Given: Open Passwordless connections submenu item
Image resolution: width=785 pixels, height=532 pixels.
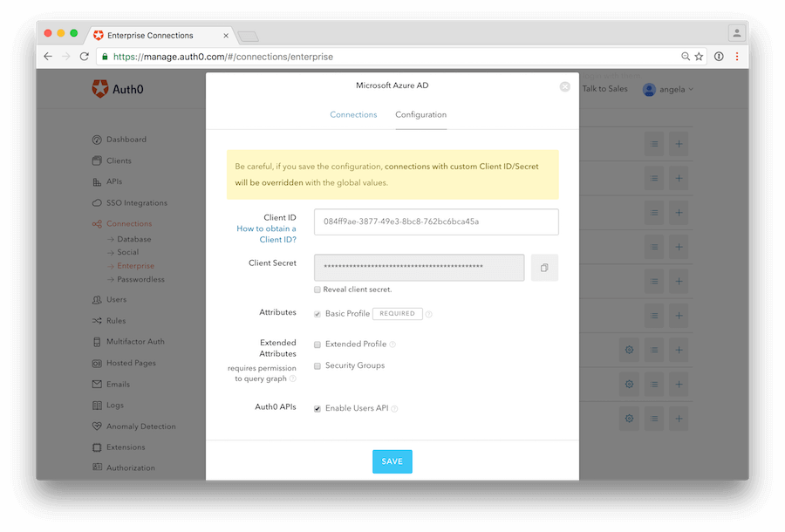Looking at the screenshot, I should pos(136,279).
